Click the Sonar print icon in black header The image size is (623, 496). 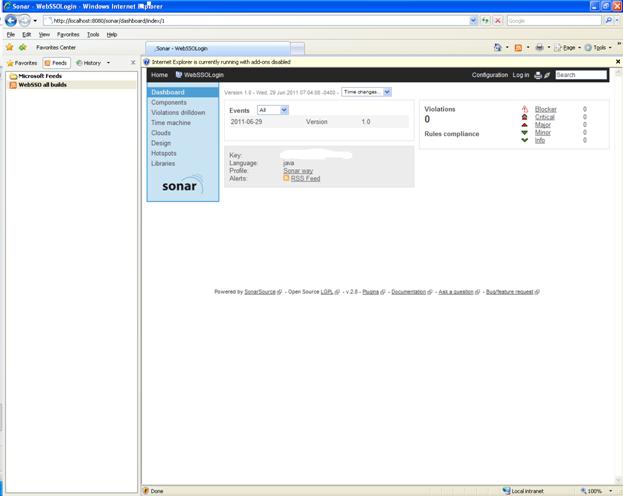coord(538,75)
